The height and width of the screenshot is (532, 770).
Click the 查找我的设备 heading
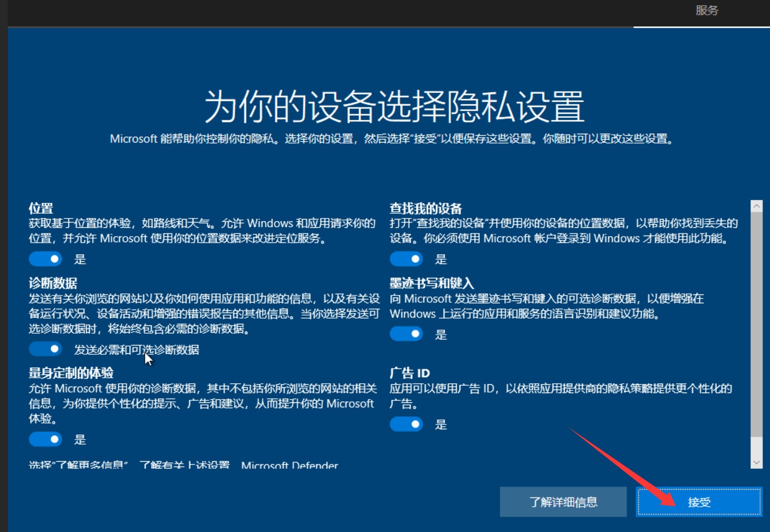point(426,208)
